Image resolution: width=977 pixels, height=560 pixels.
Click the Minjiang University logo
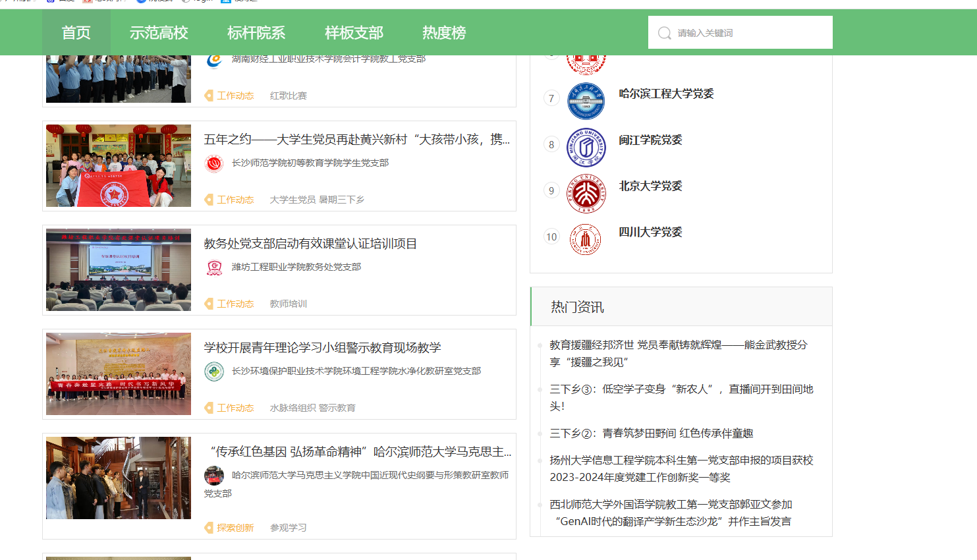586,148
